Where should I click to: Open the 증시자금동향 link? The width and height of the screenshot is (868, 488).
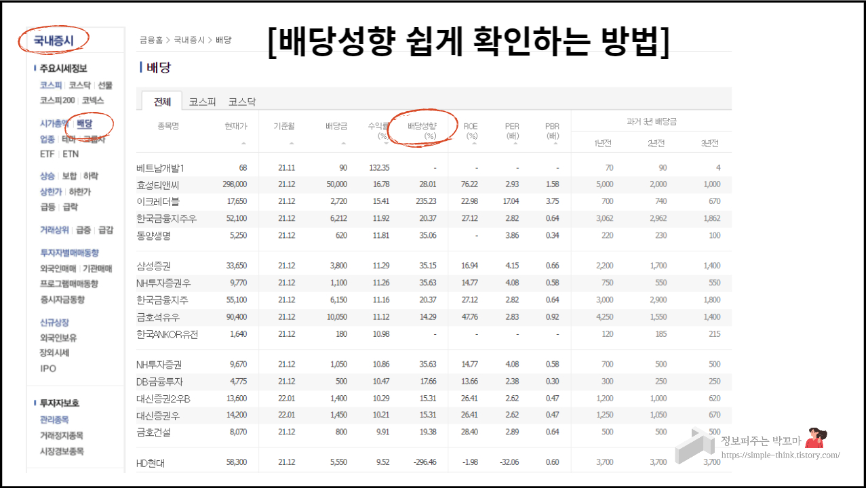(x=62, y=300)
